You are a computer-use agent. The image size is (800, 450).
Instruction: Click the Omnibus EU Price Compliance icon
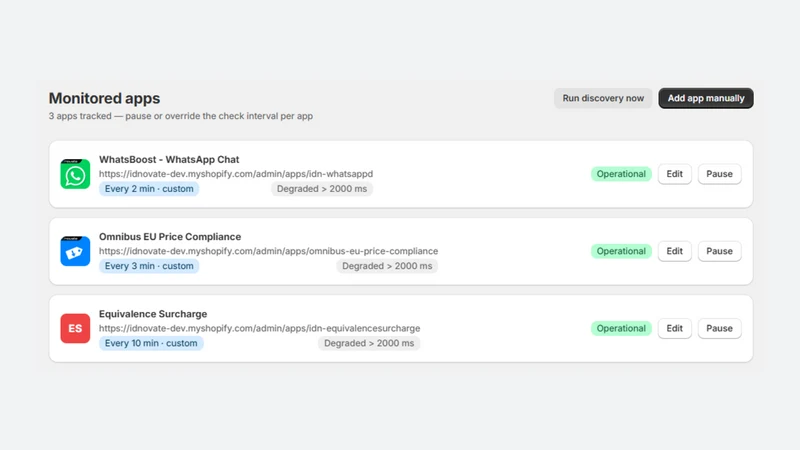tap(75, 251)
